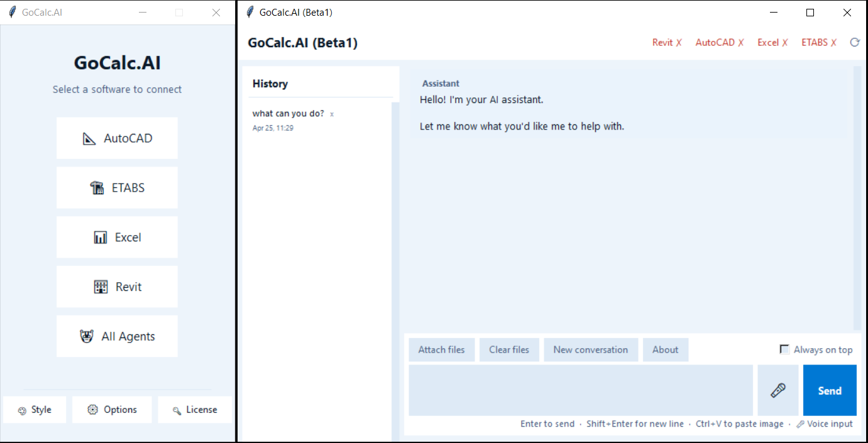
Task: Click 'Select a software to connect' subtitle
Action: (117, 89)
